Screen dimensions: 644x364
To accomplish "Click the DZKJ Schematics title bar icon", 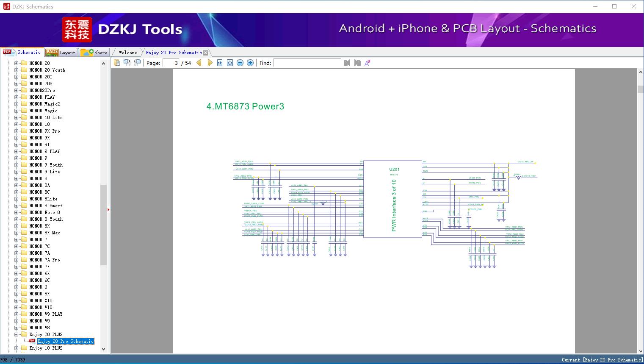I will coord(6,6).
